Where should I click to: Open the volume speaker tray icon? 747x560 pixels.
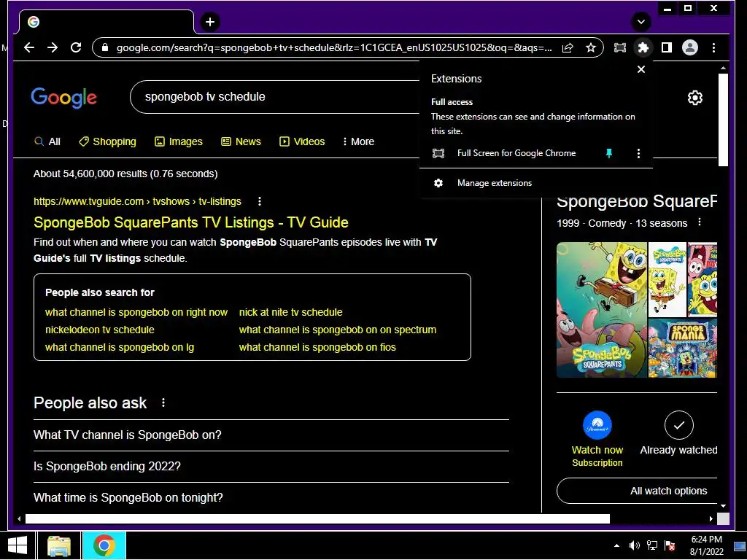[x=634, y=545]
